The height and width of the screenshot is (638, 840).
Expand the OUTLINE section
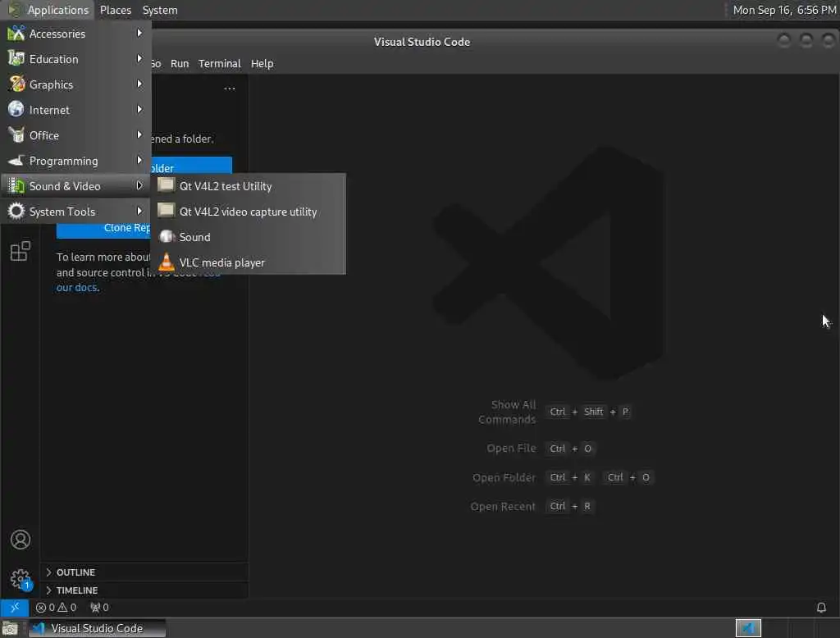144,572
